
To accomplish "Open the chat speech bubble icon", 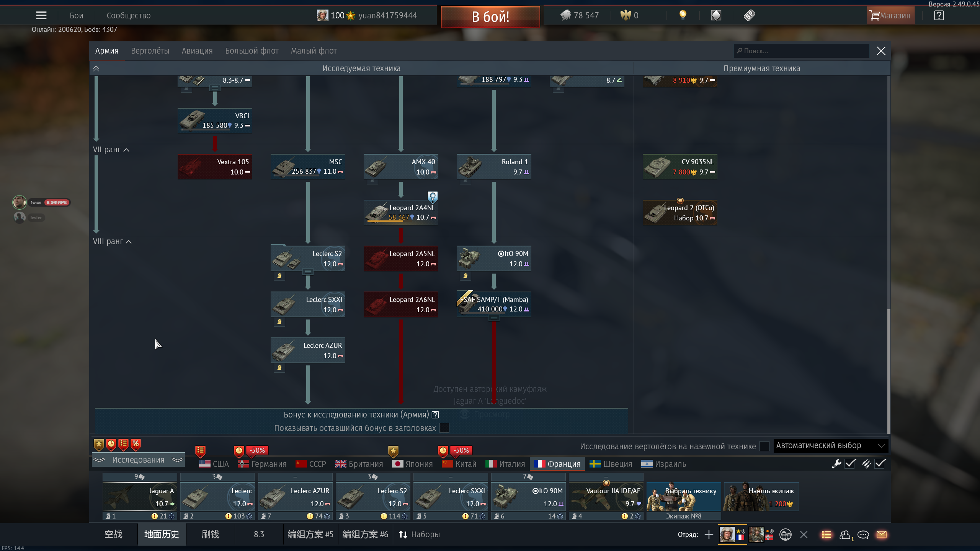I will click(863, 535).
